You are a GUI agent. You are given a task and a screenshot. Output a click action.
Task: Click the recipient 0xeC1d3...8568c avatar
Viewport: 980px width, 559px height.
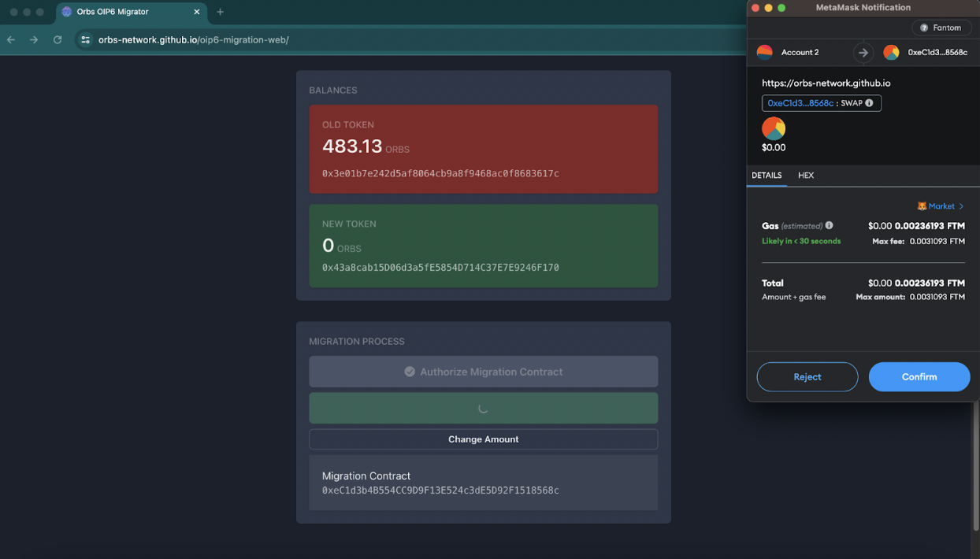(891, 53)
